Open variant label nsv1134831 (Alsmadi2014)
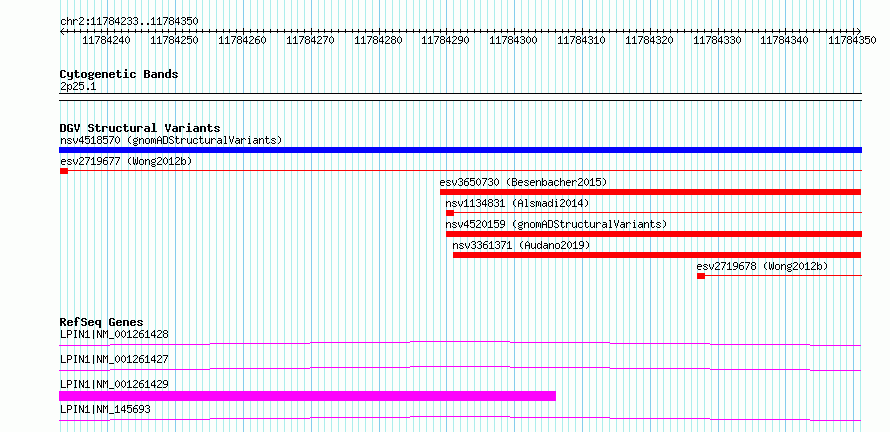 517,203
